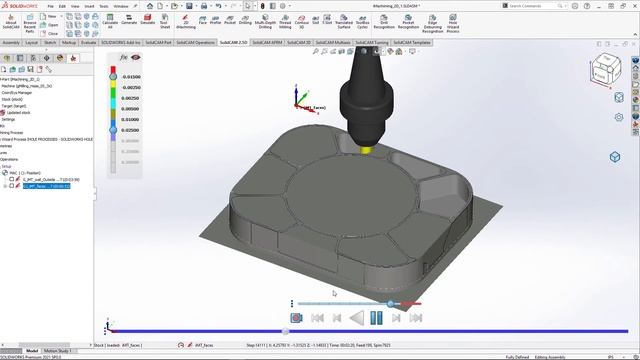This screenshot has height=360, width=640.
Task: Open the Save dropdown arrow
Action: 196,6
